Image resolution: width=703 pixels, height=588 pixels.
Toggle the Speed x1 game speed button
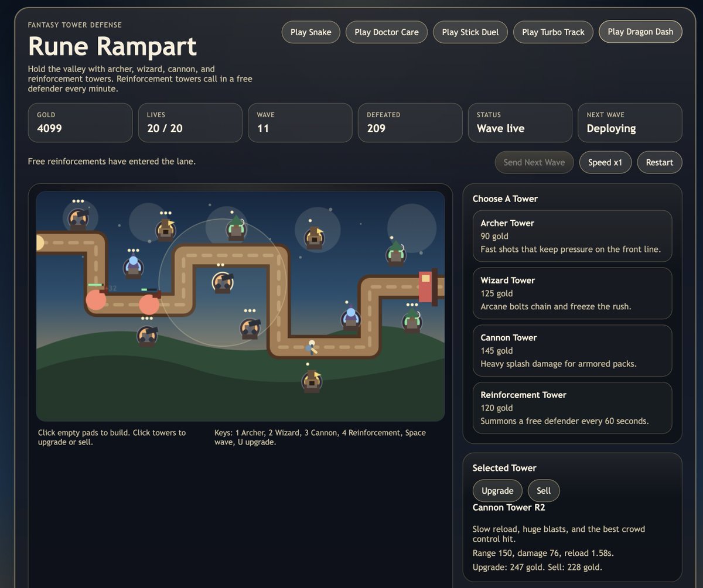[x=605, y=162]
